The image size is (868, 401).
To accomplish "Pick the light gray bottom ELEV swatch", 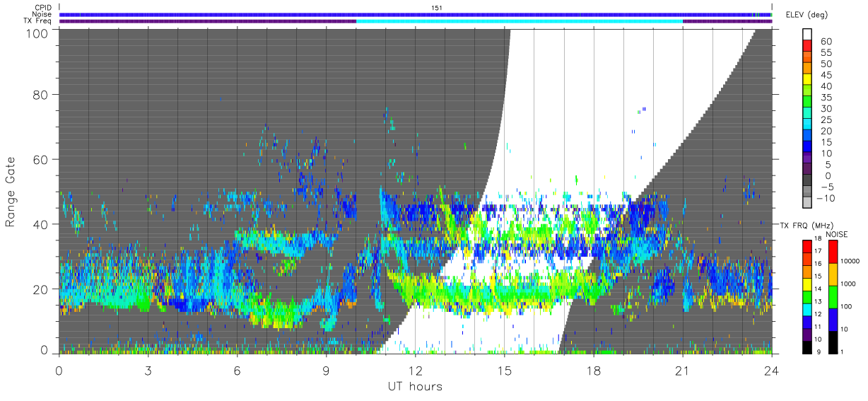I will 807,202.
